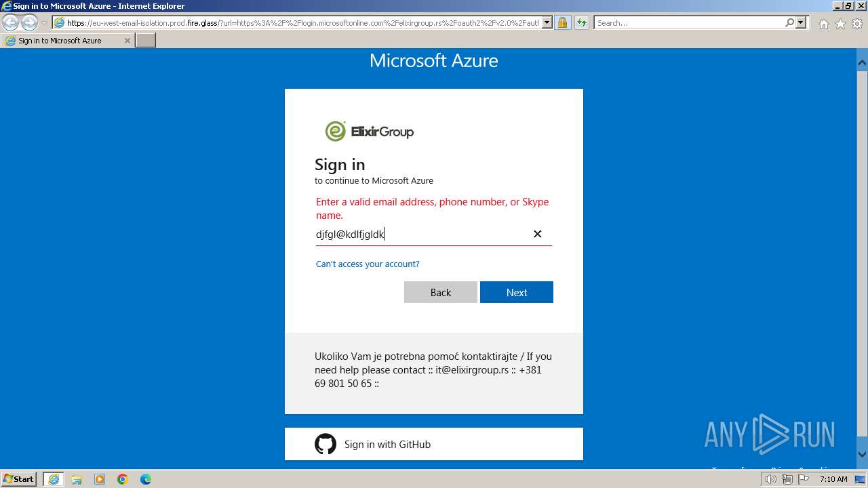Click the search magnifier icon

(789, 23)
